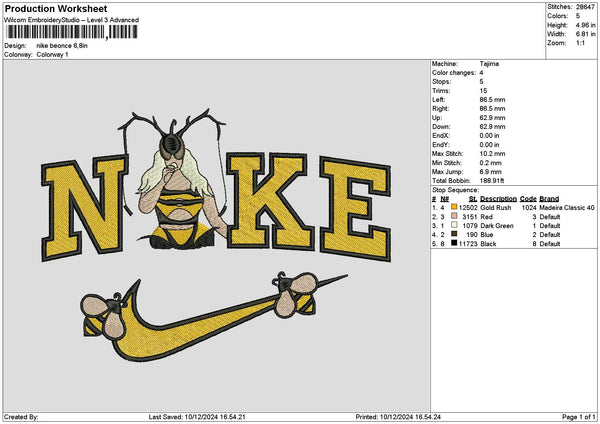Image resolution: width=600 pixels, height=424 pixels.
Task: Click the 'Black' description in row 5
Action: coord(488,244)
